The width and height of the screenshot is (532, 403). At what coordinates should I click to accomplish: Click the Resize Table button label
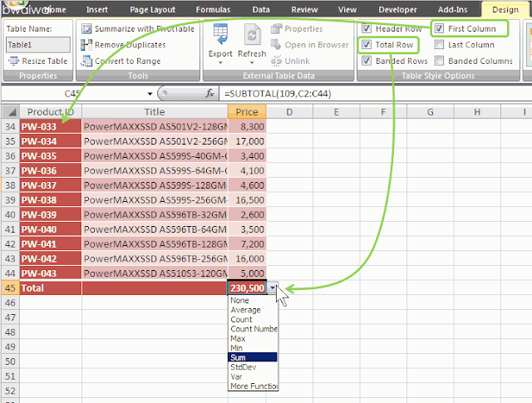[x=45, y=61]
